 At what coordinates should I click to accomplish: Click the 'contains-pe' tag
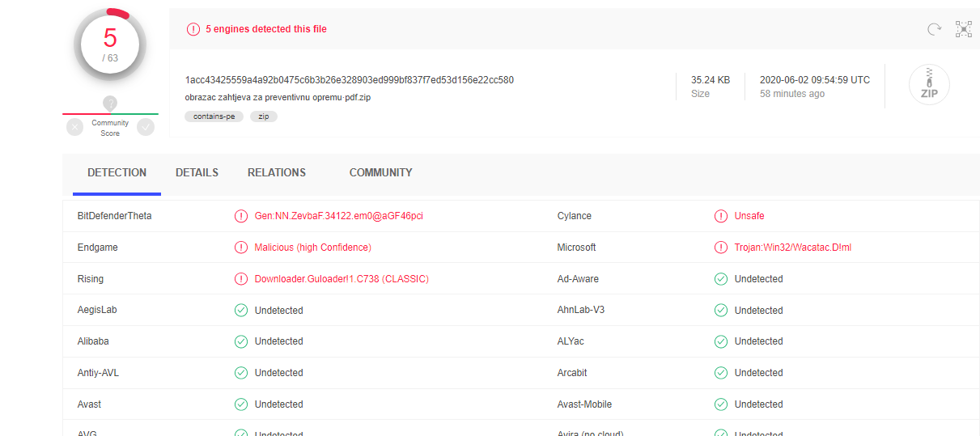click(214, 116)
